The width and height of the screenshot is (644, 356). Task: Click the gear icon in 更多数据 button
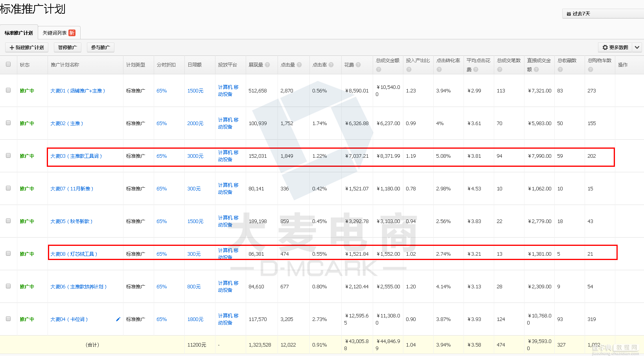(605, 48)
